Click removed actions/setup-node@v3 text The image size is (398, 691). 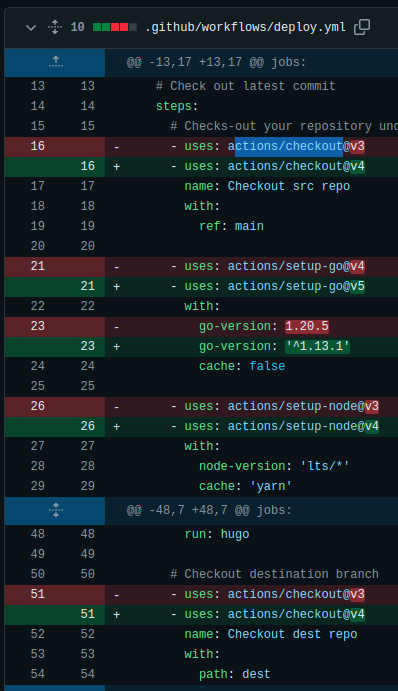click(x=303, y=406)
